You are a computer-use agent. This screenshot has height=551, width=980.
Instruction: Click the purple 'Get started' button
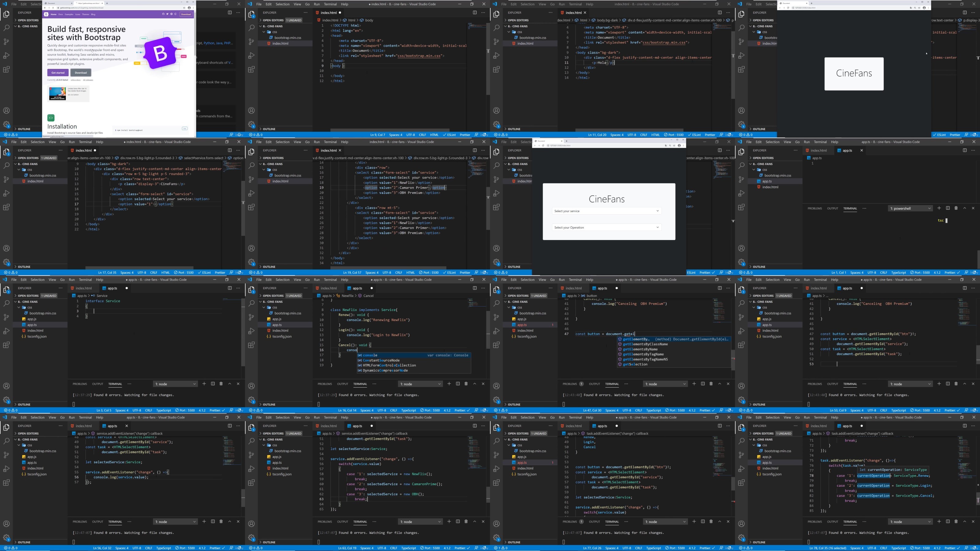point(58,73)
